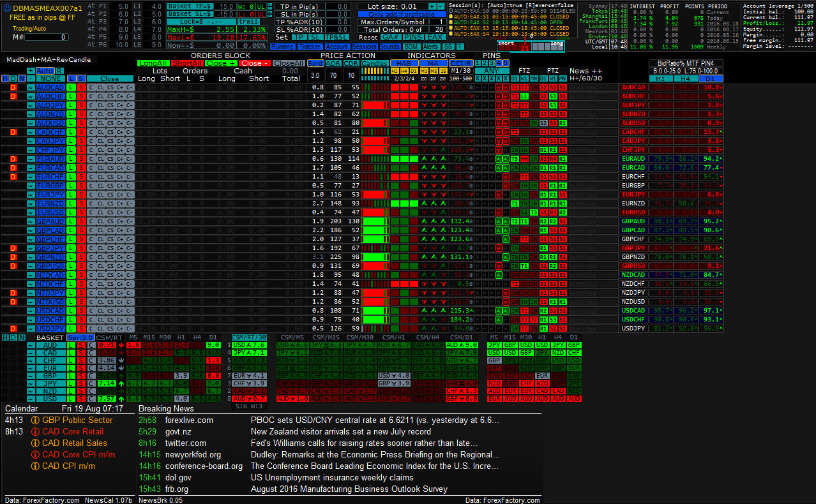The height and width of the screenshot is (504, 816).
Task: Click the C+ icon in the EURAUD row
Action: click(120, 158)
